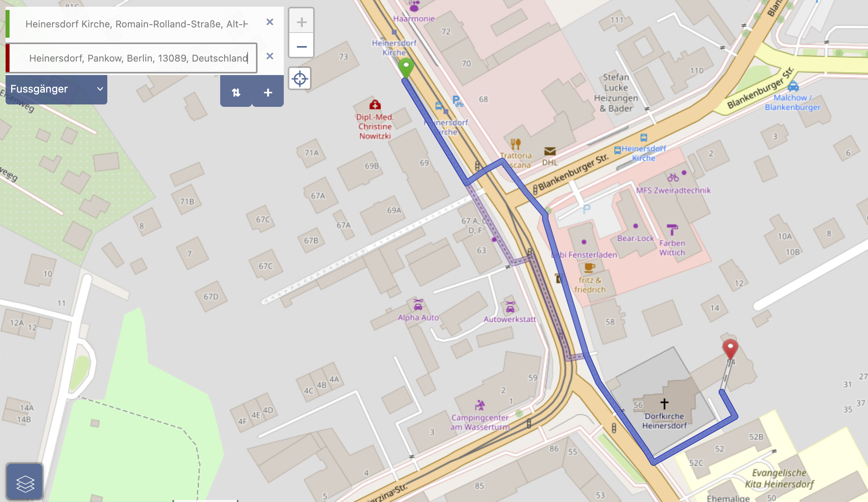Click the Dorfkirche Heinersdorf cross icon
Screen dimensions: 868x502
coord(664,404)
